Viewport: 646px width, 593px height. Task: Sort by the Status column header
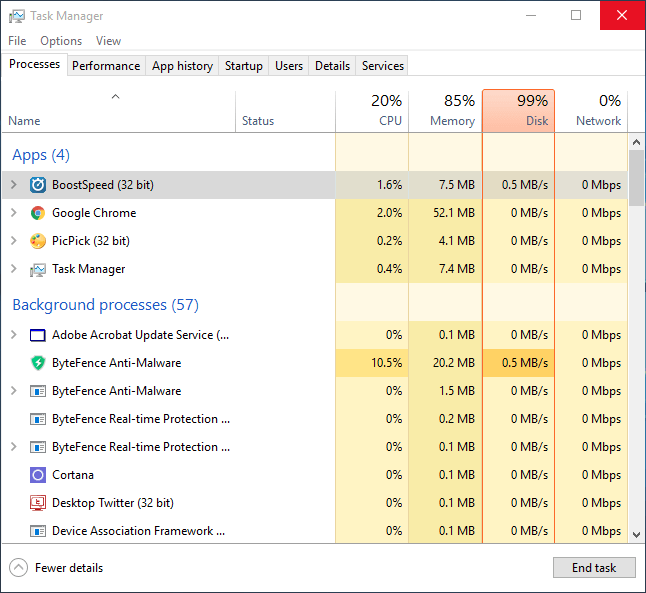285,112
